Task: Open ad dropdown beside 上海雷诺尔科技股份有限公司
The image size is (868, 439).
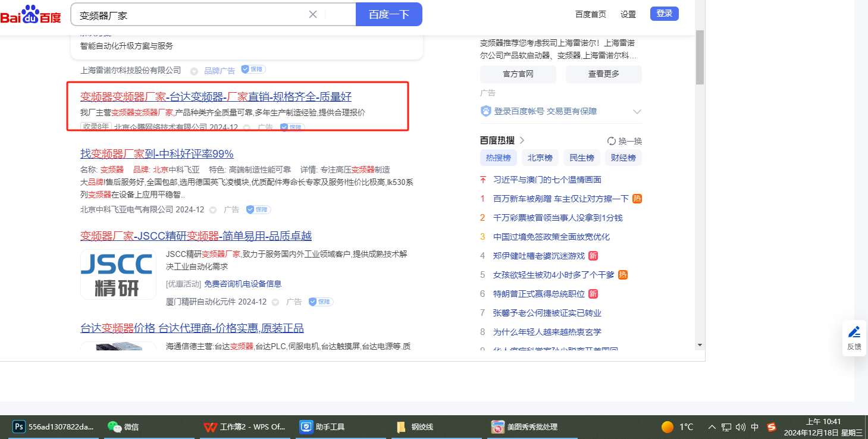Action: 194,71
